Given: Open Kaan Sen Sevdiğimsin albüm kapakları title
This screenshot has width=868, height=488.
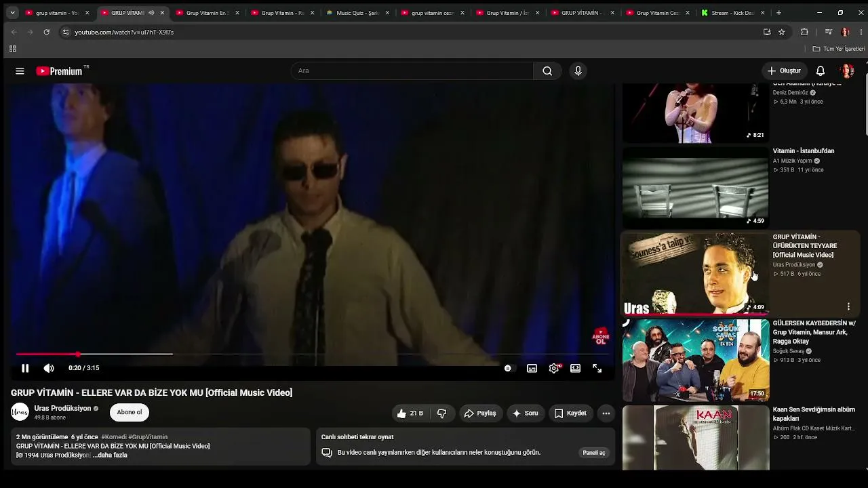Looking at the screenshot, I should tap(814, 414).
